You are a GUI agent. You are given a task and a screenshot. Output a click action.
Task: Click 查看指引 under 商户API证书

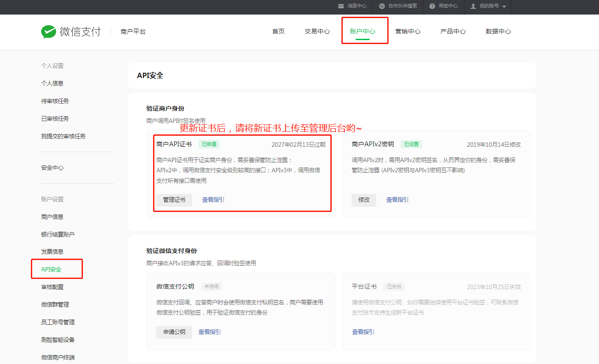tap(213, 200)
